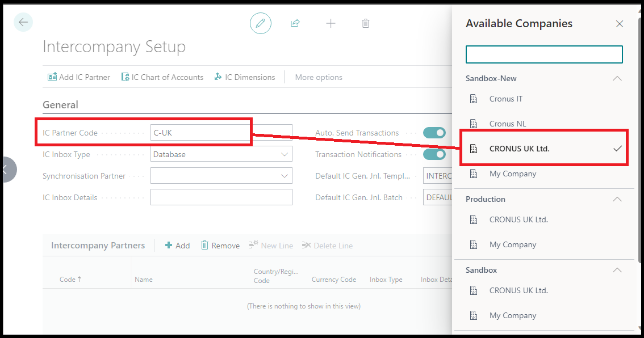Viewport: 644px width, 338px height.
Task: Open IC Chart of Accounts
Action: [162, 77]
